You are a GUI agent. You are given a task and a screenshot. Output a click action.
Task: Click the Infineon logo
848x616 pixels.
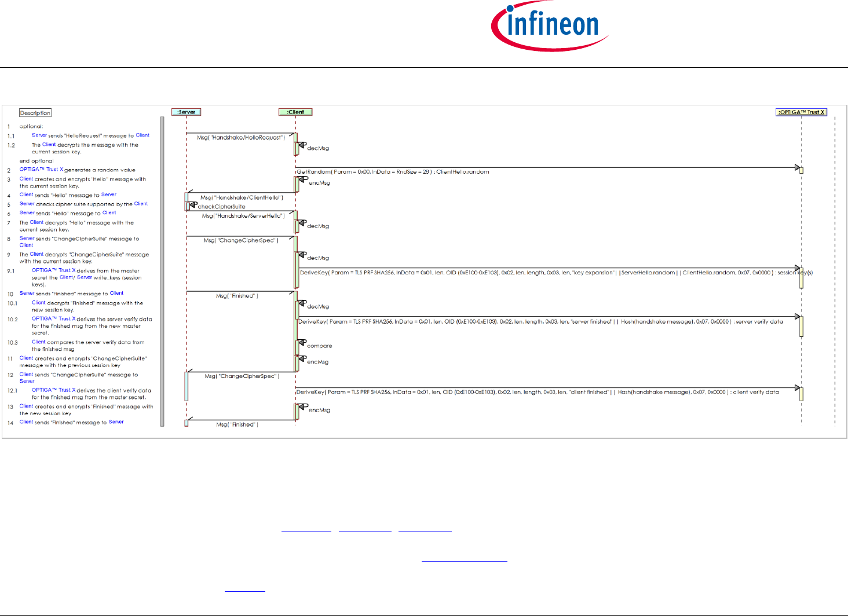coord(550,27)
